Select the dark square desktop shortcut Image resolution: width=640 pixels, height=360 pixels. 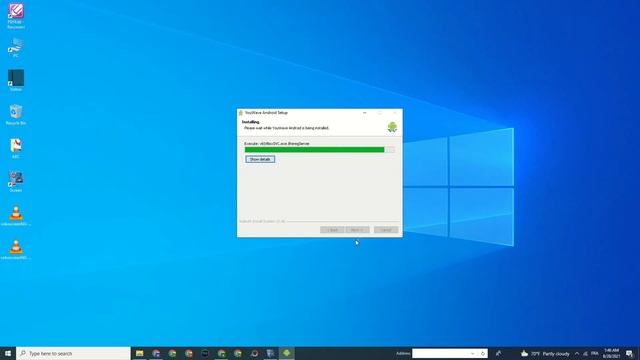click(x=16, y=80)
